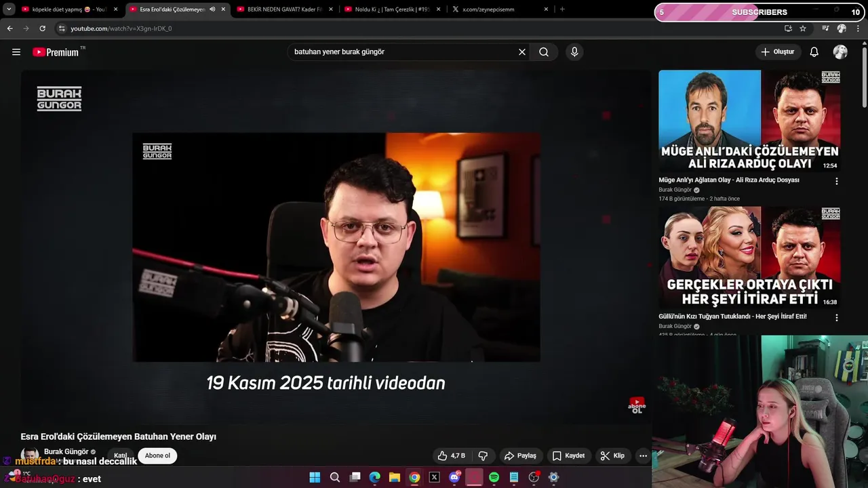This screenshot has width=868, height=488.
Task: Open Task View on taskbar
Action: (x=355, y=477)
